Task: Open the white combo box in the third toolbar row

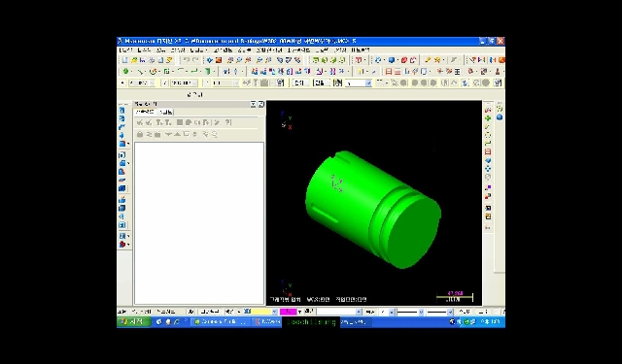Action: click(359, 83)
